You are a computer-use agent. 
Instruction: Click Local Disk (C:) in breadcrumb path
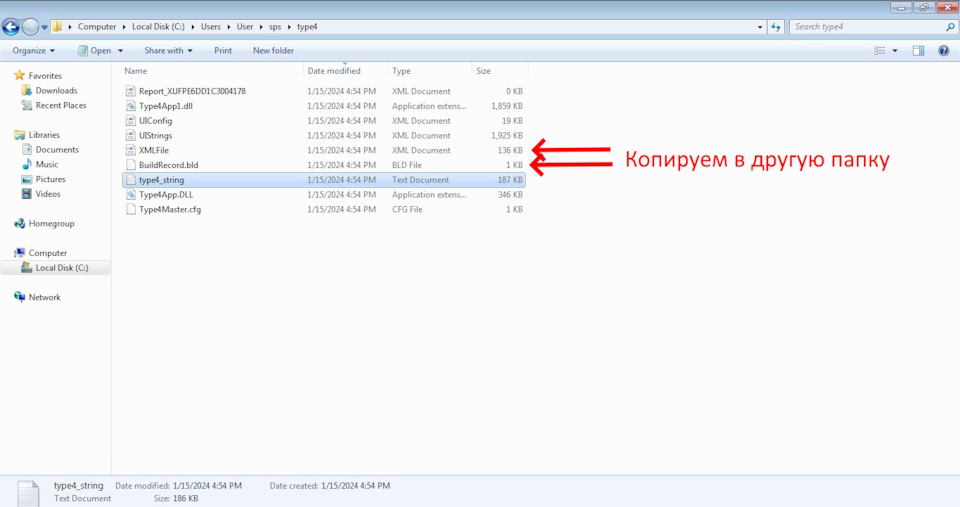(x=158, y=27)
